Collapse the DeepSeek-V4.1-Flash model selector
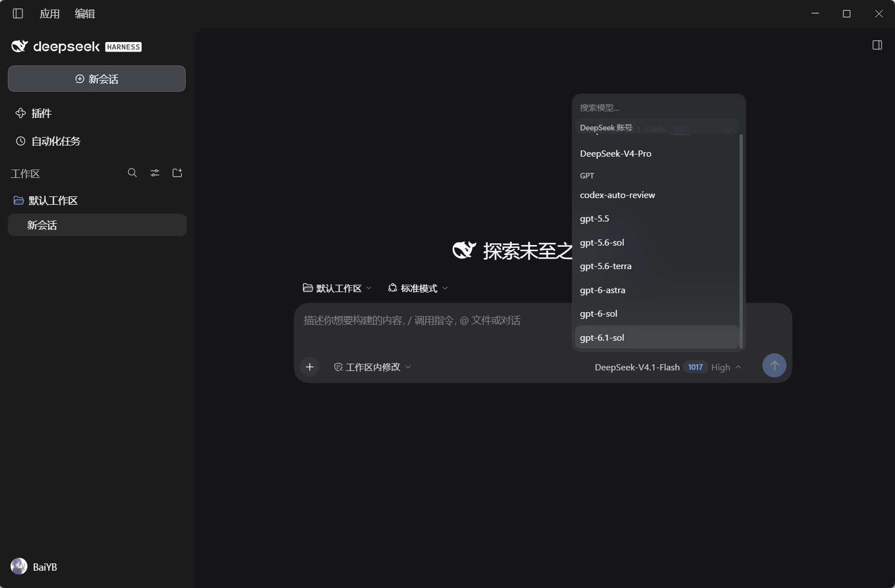The height and width of the screenshot is (588, 895). 668,367
